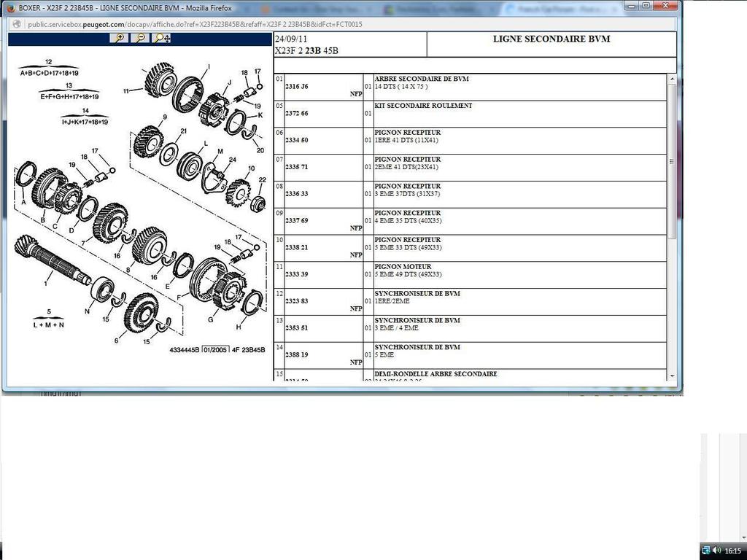Click PIGNON MOTEUR description
Screen dimensions: 747x560
(403, 267)
